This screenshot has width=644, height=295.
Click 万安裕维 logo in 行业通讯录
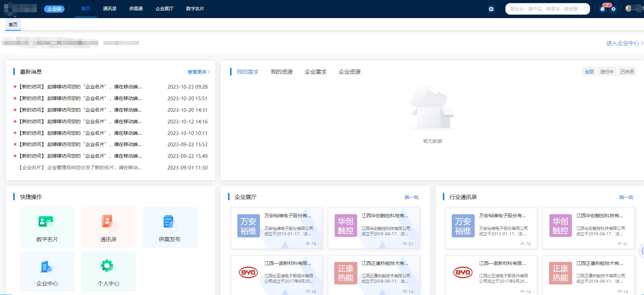[463, 226]
